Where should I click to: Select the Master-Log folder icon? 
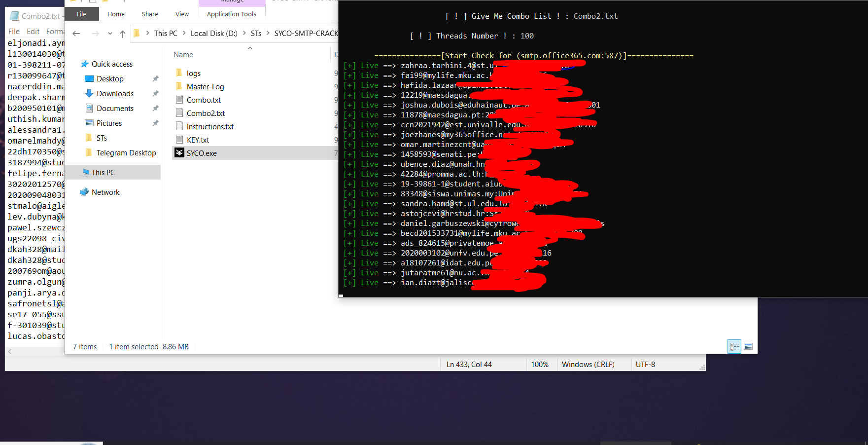(x=179, y=86)
